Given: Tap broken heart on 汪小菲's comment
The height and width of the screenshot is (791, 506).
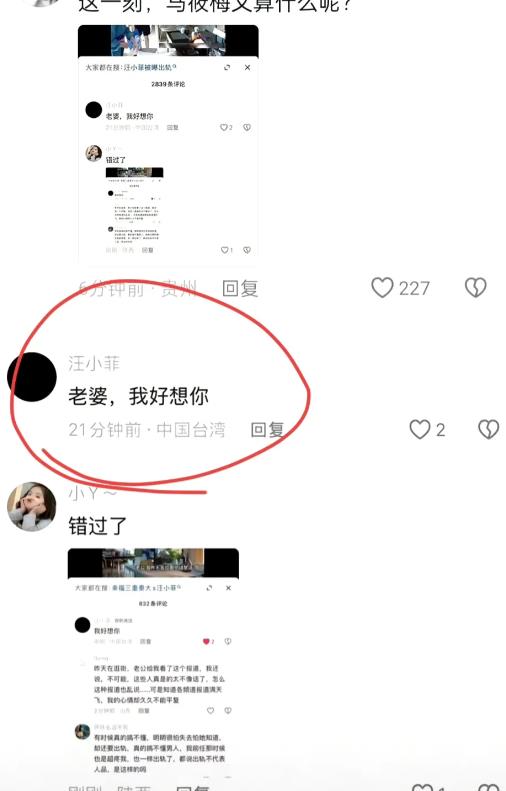Looking at the screenshot, I should (488, 429).
